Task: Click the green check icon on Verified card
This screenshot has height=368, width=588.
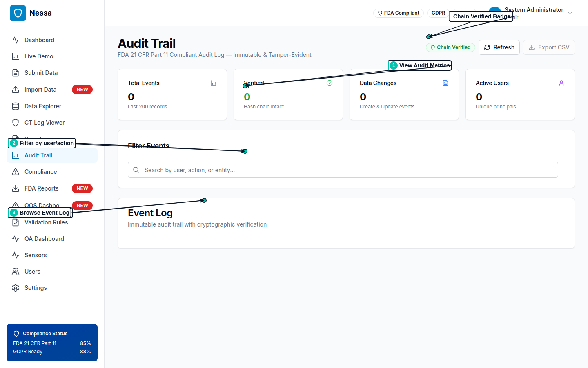Action: (329, 83)
